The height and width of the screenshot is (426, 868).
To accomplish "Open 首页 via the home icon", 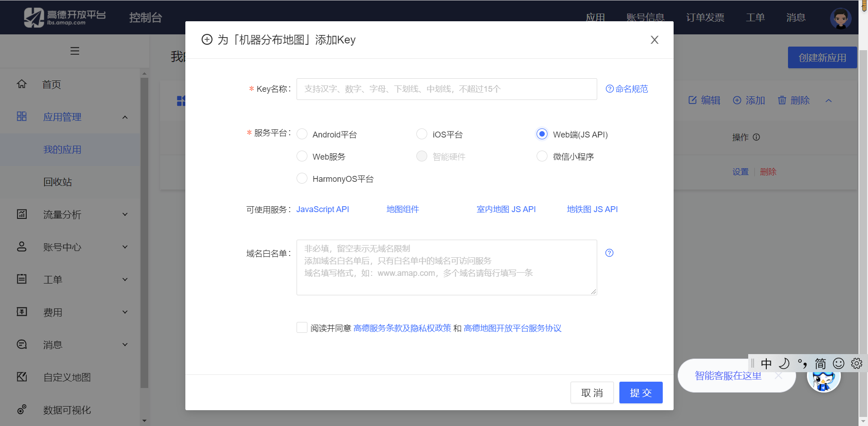I will 21,84.
